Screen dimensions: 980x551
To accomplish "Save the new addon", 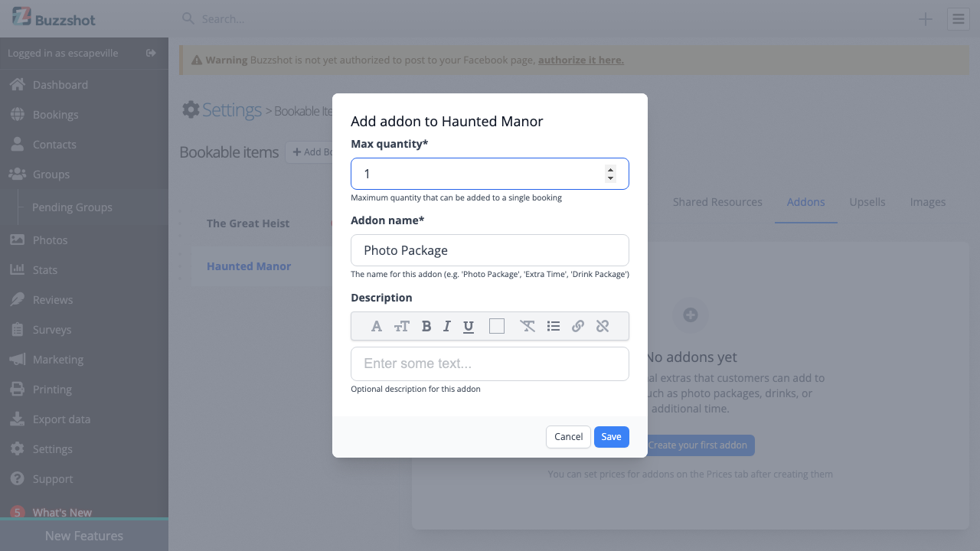I will (611, 436).
